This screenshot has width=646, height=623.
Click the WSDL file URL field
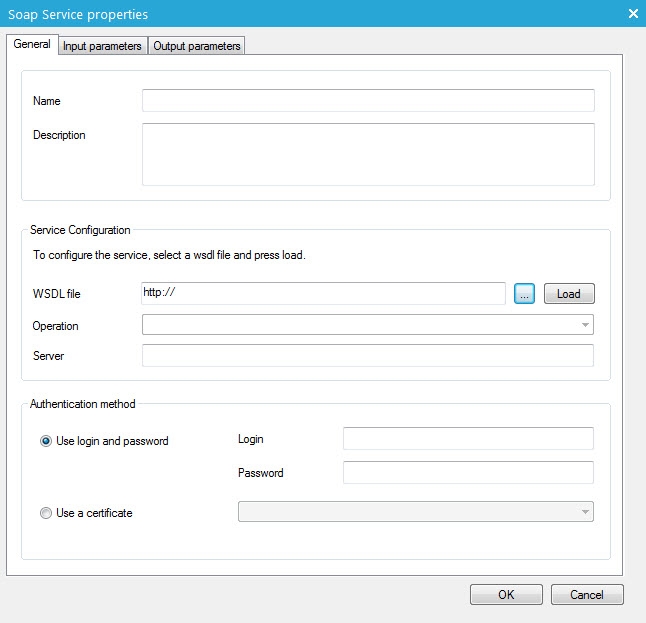click(x=324, y=293)
